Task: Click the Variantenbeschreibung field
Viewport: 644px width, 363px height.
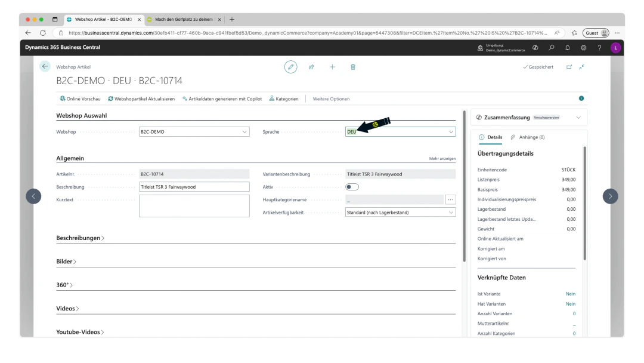Action: [x=400, y=174]
